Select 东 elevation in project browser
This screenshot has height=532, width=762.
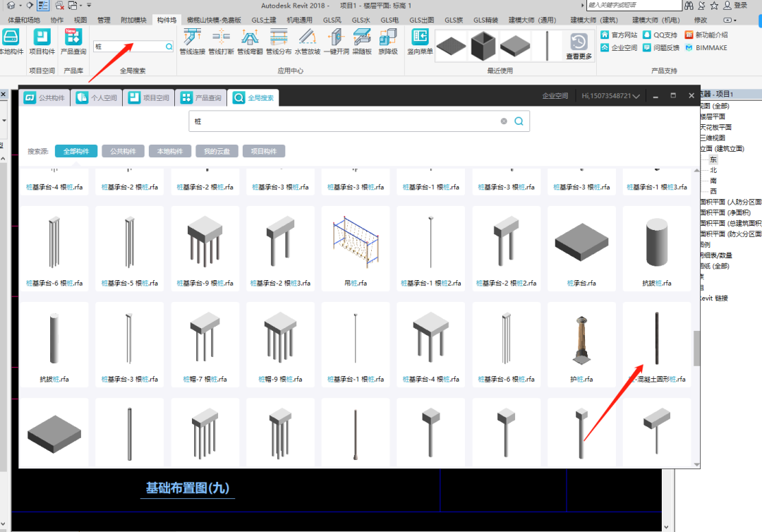[x=713, y=159]
